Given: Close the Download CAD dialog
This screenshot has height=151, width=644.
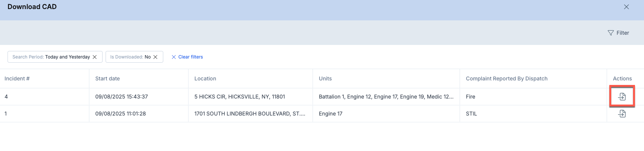Looking at the screenshot, I should (626, 7).
